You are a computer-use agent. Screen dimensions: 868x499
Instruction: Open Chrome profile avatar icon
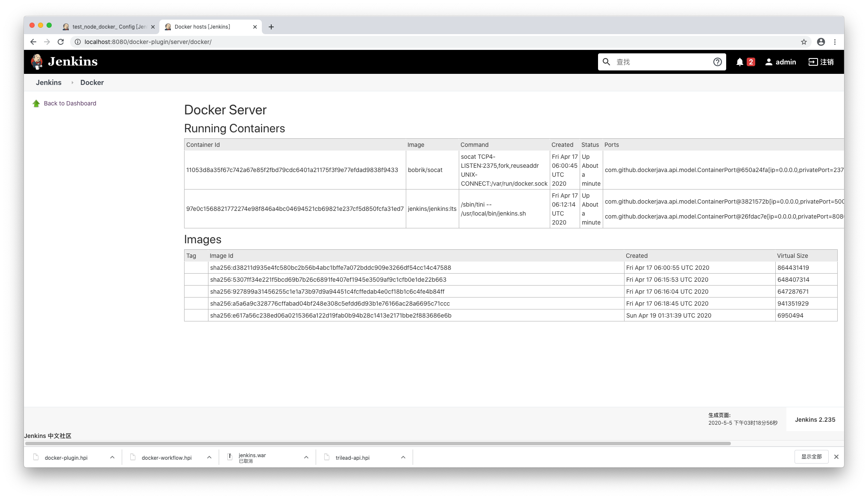pos(821,42)
